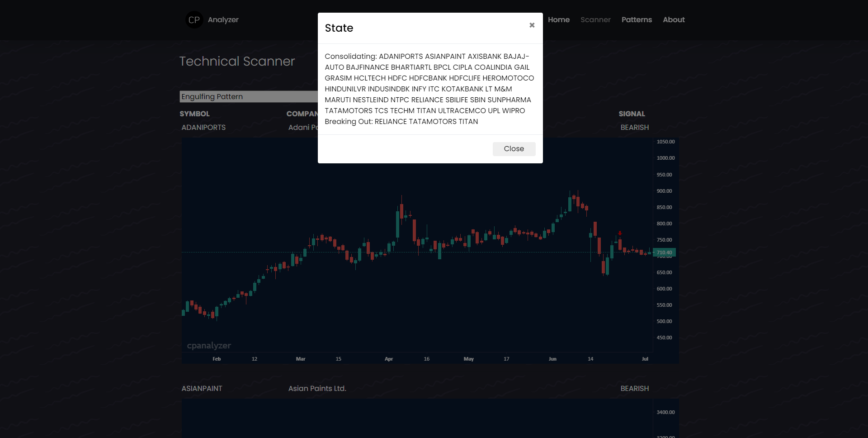Click the 710.40 current price label
The image size is (868, 438).
coord(665,252)
